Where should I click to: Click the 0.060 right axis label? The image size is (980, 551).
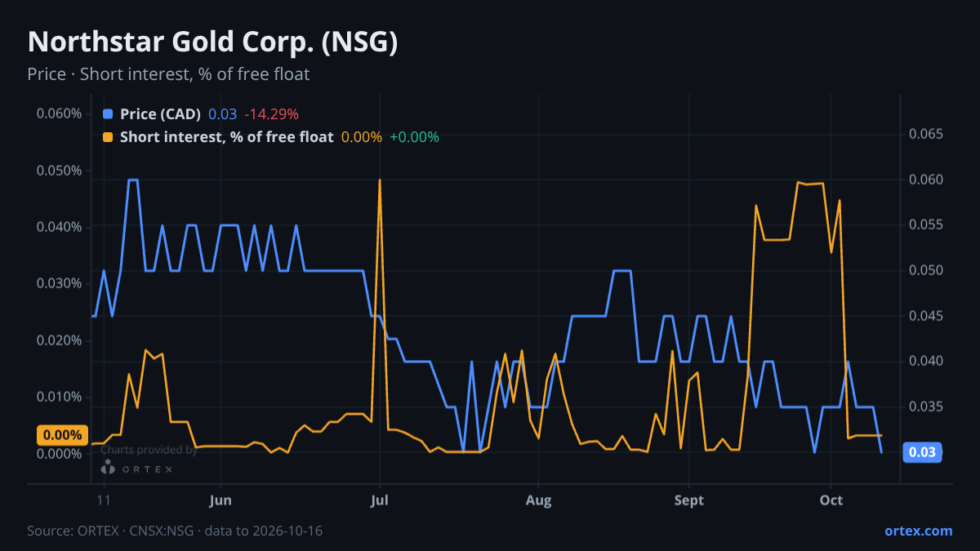[x=926, y=180]
